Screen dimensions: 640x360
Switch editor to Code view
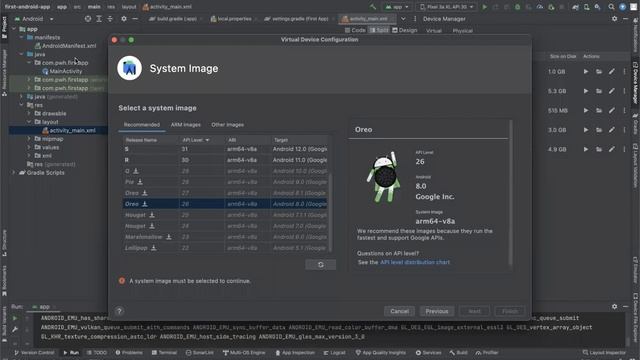355,30
